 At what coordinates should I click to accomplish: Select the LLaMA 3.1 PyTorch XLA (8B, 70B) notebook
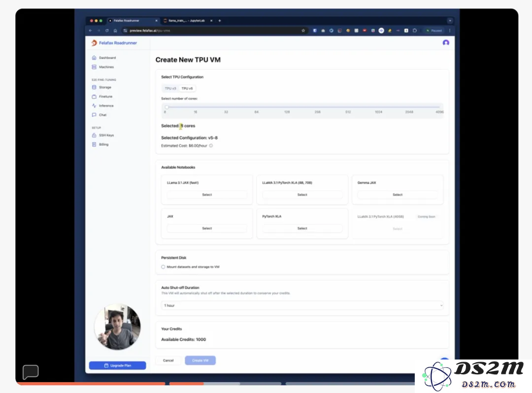pyautogui.click(x=302, y=195)
